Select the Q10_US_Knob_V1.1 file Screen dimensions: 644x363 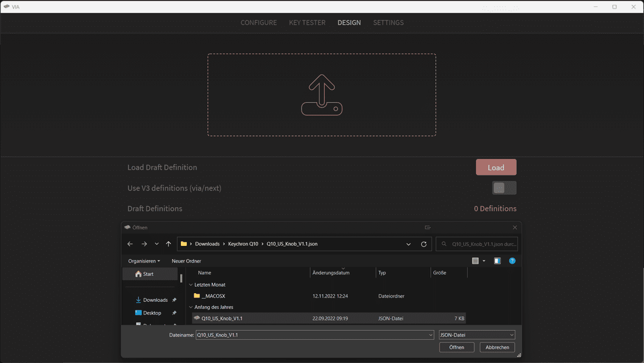click(x=328, y=318)
